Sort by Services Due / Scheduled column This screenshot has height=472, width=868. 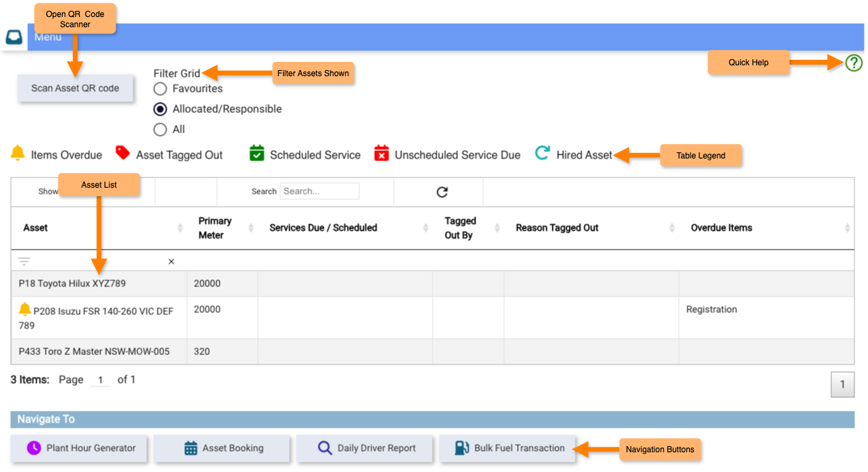click(346, 228)
